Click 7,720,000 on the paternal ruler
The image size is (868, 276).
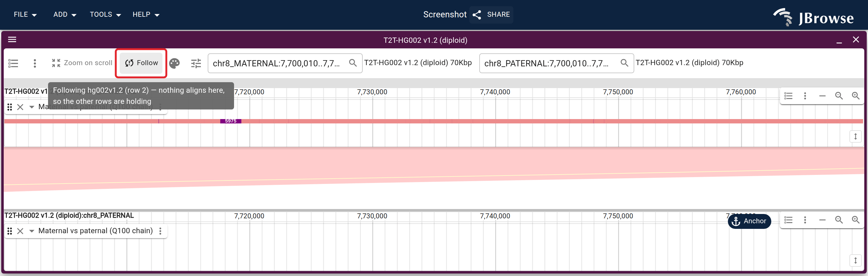(249, 216)
